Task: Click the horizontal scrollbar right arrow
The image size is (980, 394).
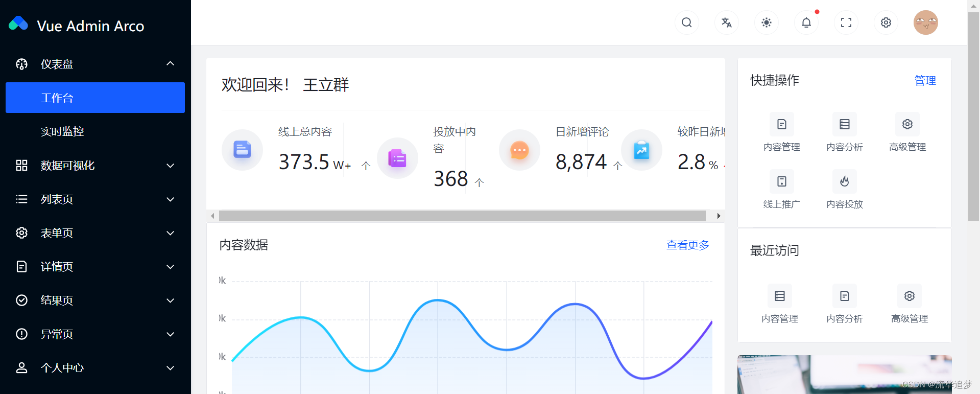Action: [x=719, y=216]
